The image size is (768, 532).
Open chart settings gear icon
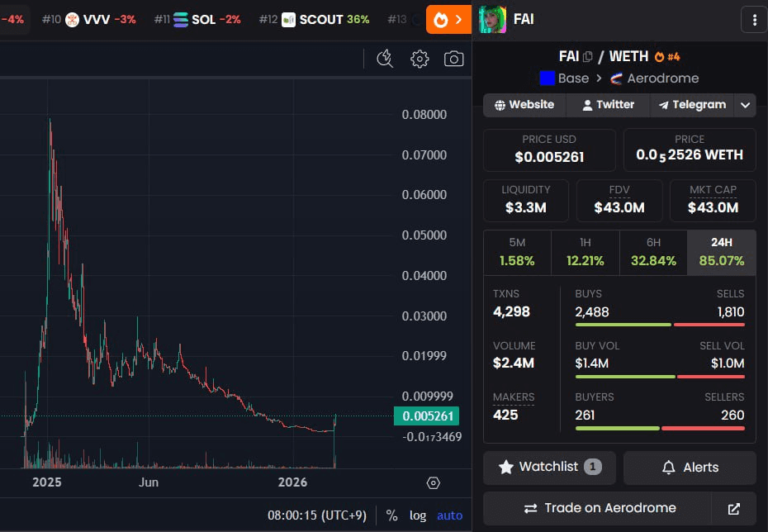[x=420, y=59]
